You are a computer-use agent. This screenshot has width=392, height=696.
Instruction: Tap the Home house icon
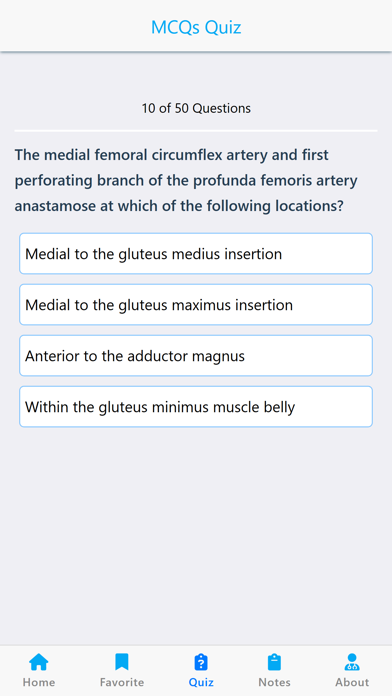tap(39, 662)
